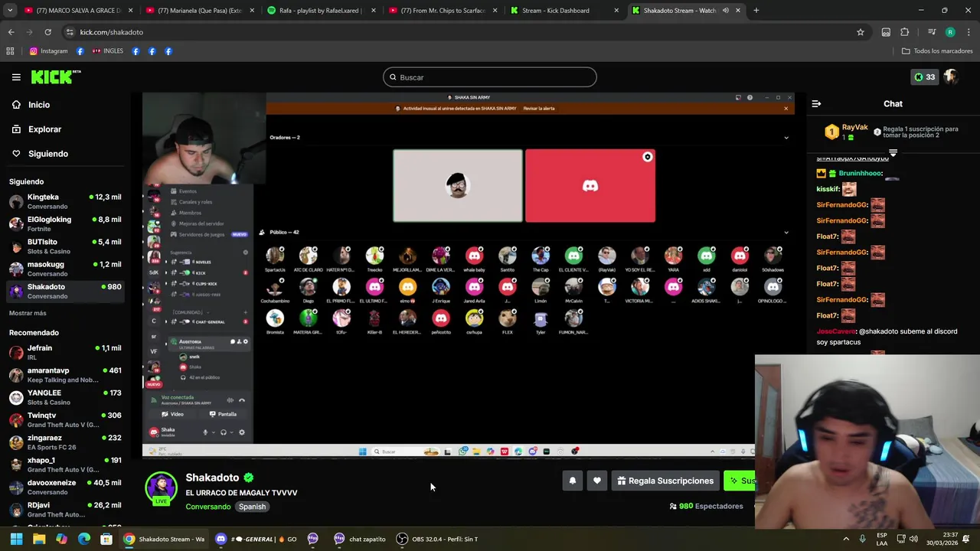Switch to Stream - Kick Dashboard tab
The height and width of the screenshot is (551, 980).
[x=563, y=11]
